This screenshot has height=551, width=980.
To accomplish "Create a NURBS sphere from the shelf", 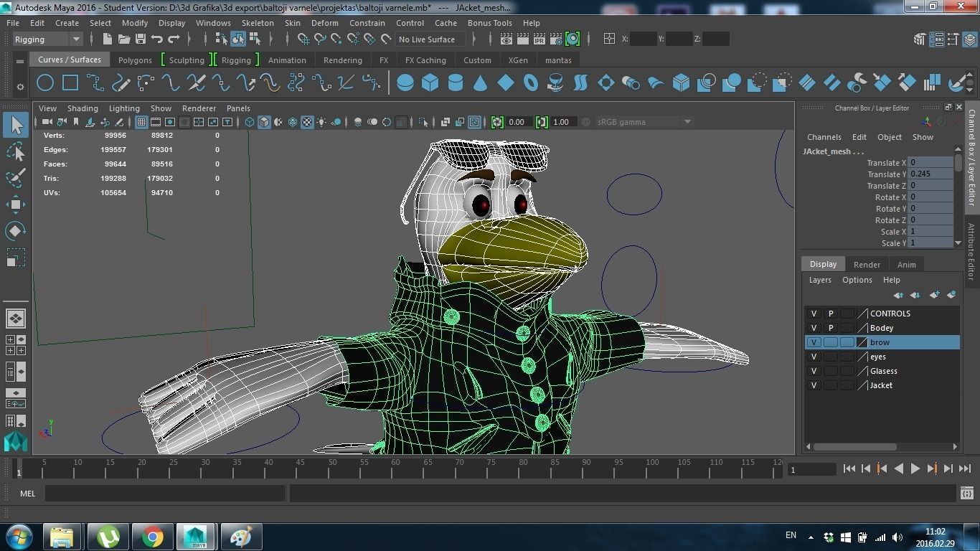I will coord(405,83).
